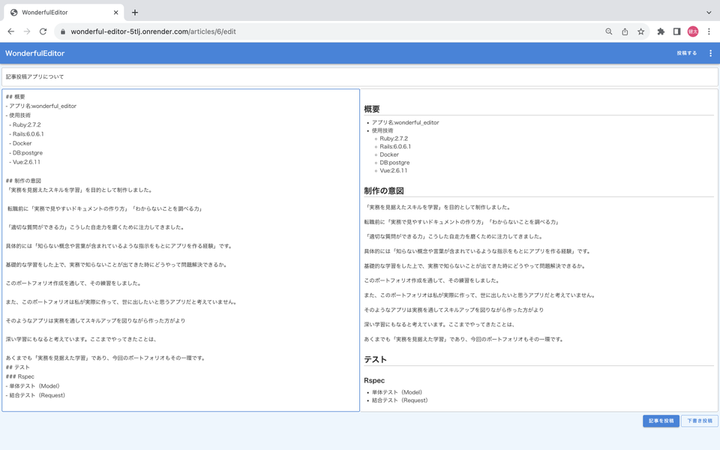Click the 下書き投稿 draft button
Screen dimensions: 720x450
(x=699, y=421)
